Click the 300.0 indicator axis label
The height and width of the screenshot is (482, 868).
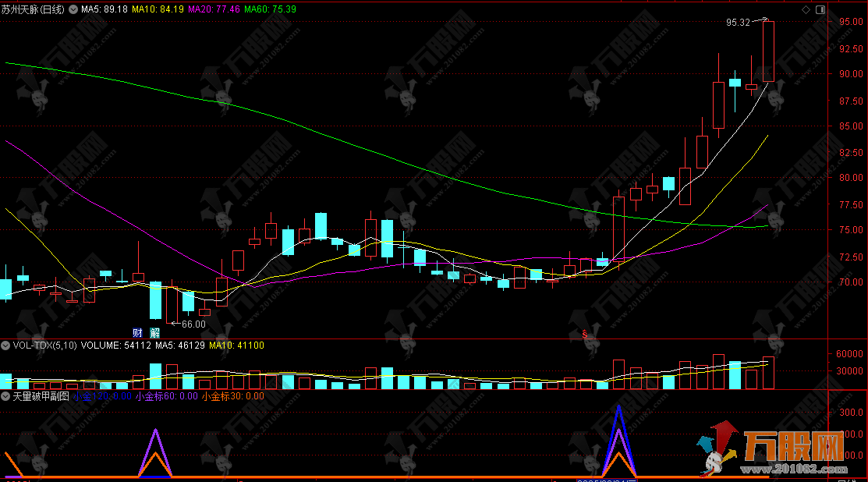(x=851, y=413)
